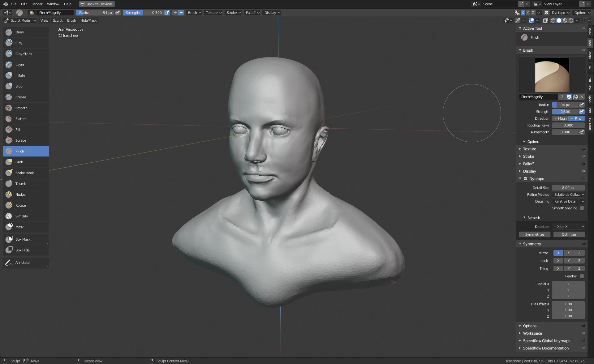
Task: Select the Snake Hook sculpt tool
Action: [x=24, y=173]
